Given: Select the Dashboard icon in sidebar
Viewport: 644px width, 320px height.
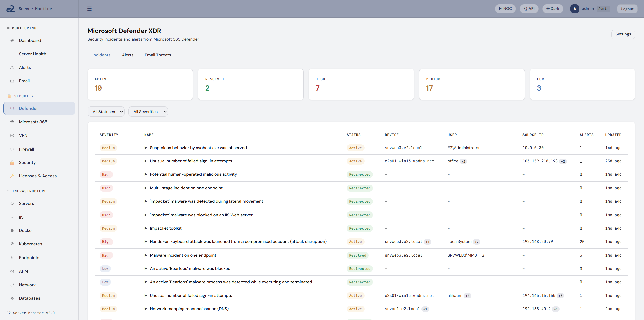Looking at the screenshot, I should pyautogui.click(x=12, y=40).
